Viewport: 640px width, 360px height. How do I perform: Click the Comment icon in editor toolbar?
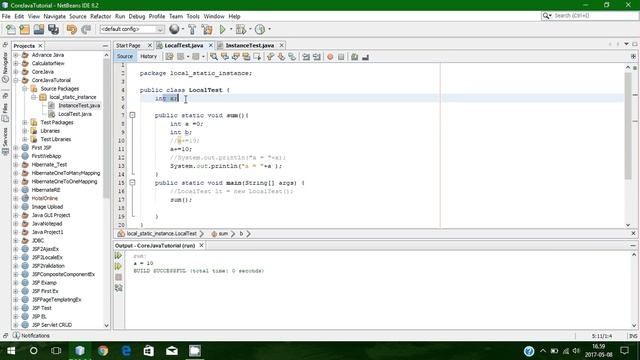pyautogui.click(x=354, y=57)
